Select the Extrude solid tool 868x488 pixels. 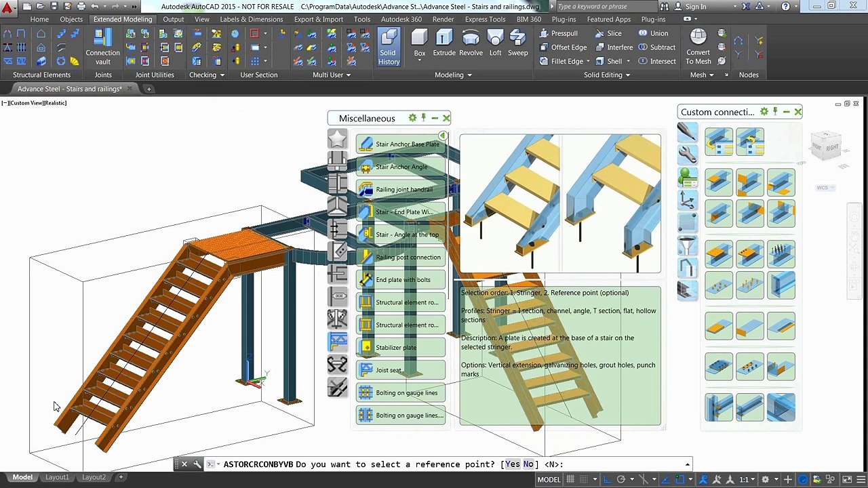coord(444,43)
